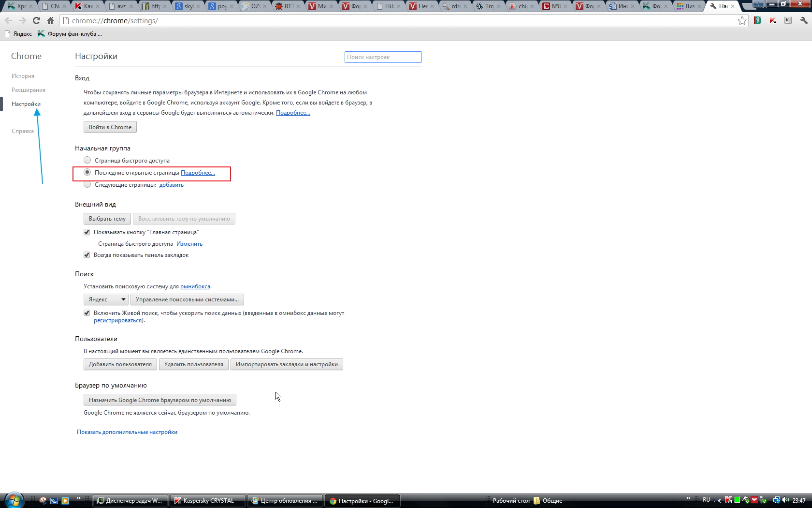Viewport: 812px width, 508px height.
Task: Select 'Страница быстрого доступа' radio button
Action: point(87,160)
